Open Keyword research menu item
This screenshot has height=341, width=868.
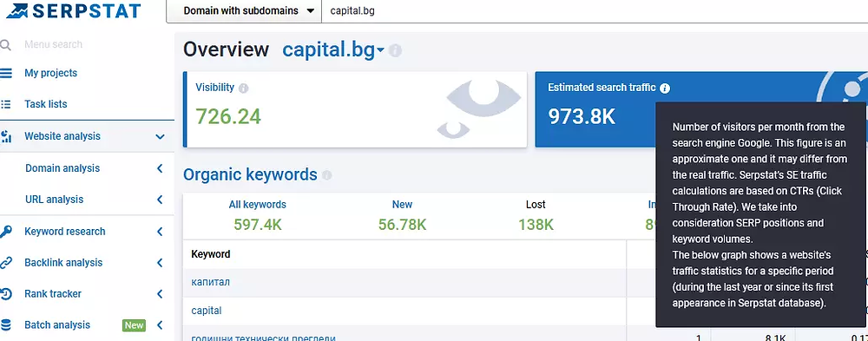pos(65,232)
